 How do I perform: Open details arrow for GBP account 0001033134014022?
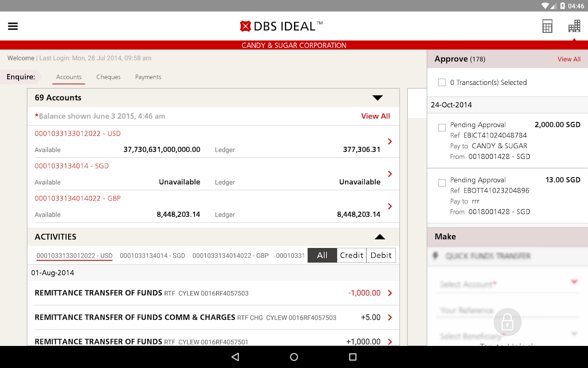click(390, 206)
